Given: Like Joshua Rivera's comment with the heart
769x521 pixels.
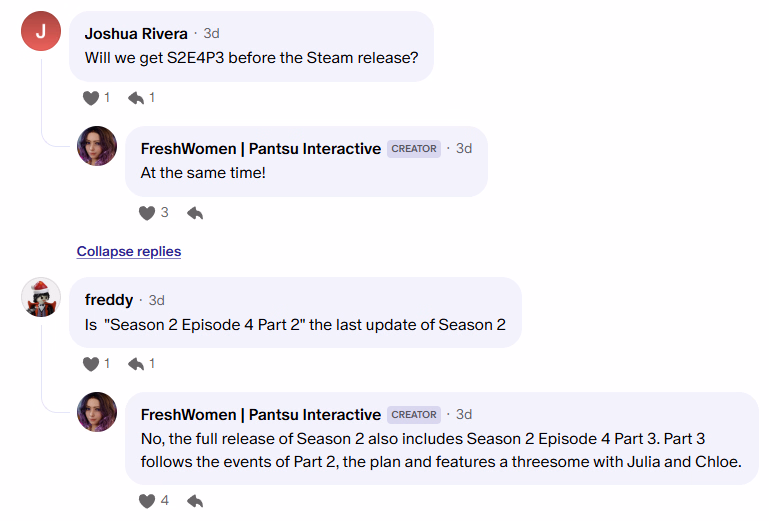Looking at the screenshot, I should point(91,98).
